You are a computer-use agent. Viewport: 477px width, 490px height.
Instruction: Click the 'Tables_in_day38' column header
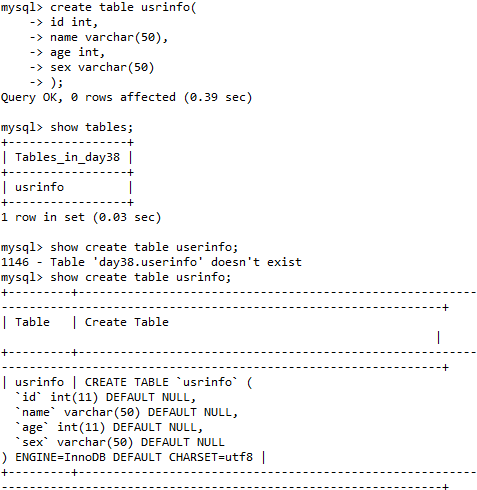point(67,157)
